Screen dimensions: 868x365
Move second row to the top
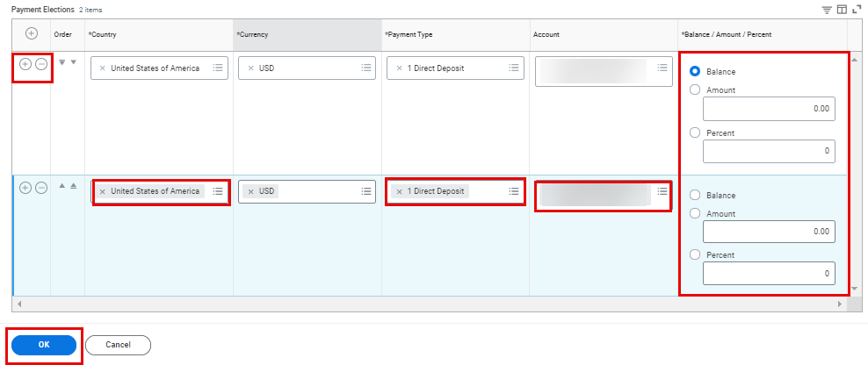(74, 187)
